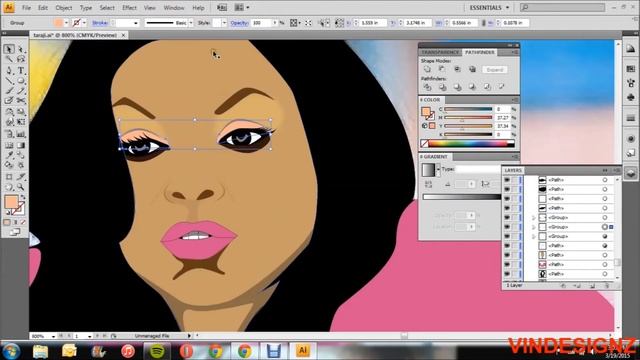Select the Ellipse shape tool
Screen dimensions: 640x360
pyautogui.click(x=21, y=81)
